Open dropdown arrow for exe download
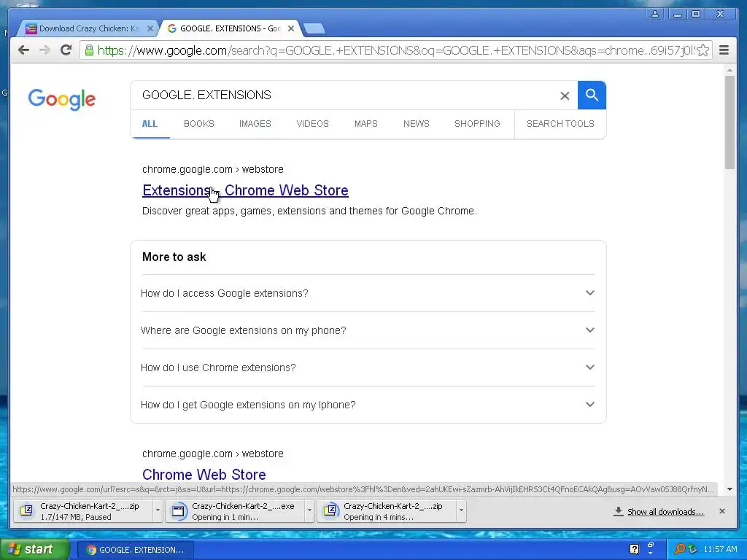This screenshot has height=560, width=747. pyautogui.click(x=309, y=511)
